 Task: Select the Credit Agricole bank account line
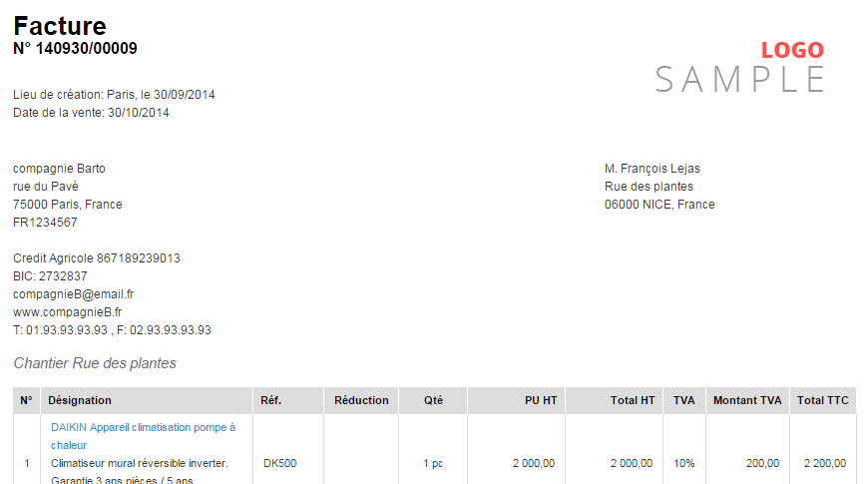click(x=97, y=258)
